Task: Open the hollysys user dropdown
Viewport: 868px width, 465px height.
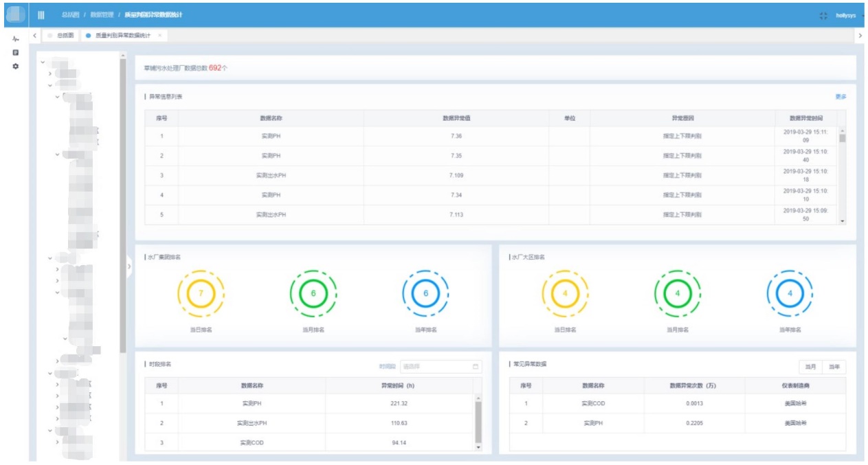Action: click(x=847, y=15)
